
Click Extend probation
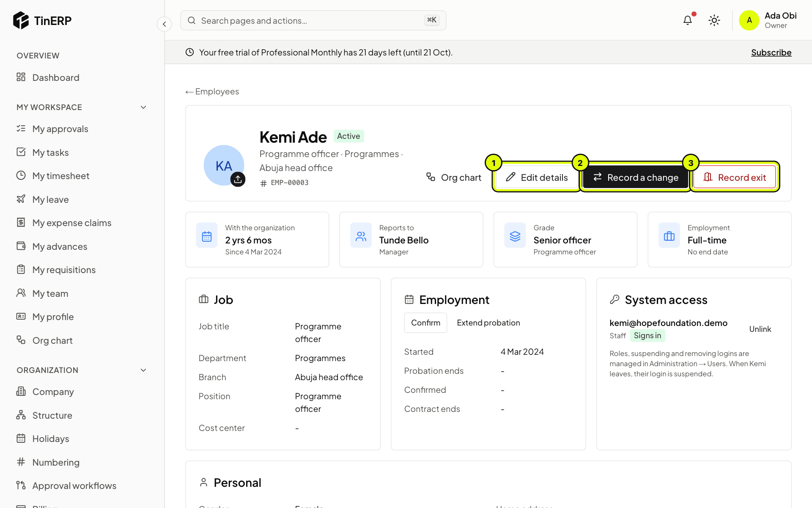(488, 323)
